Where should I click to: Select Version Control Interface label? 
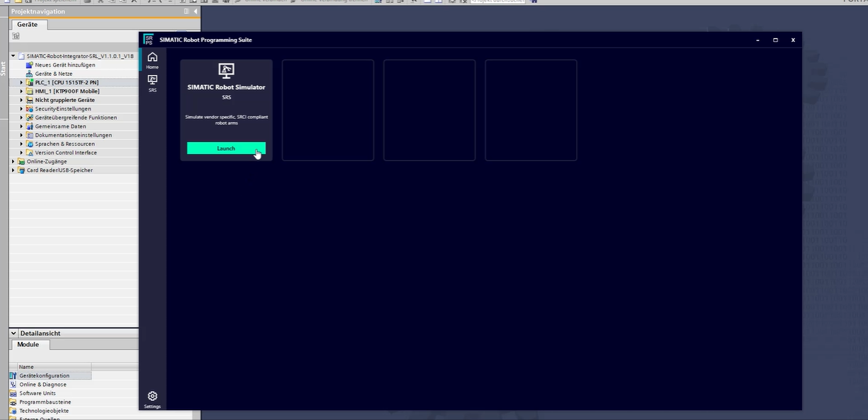coord(67,152)
